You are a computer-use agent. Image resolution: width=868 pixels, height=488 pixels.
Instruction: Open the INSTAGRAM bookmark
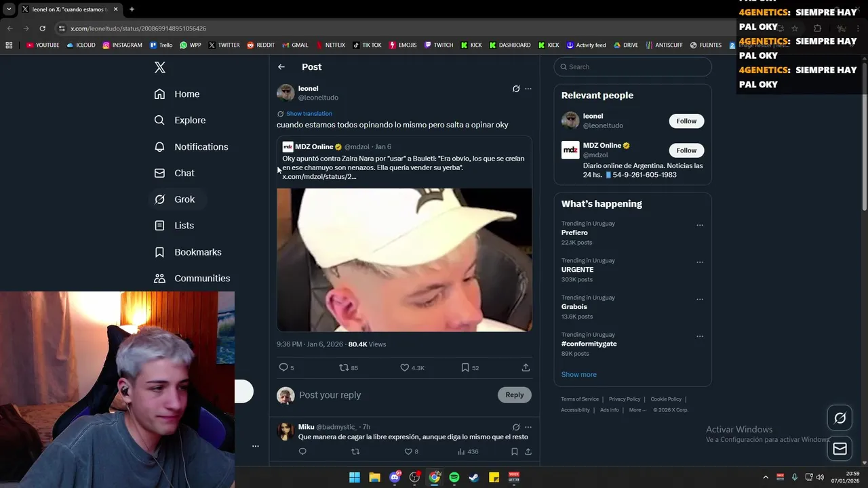click(123, 45)
